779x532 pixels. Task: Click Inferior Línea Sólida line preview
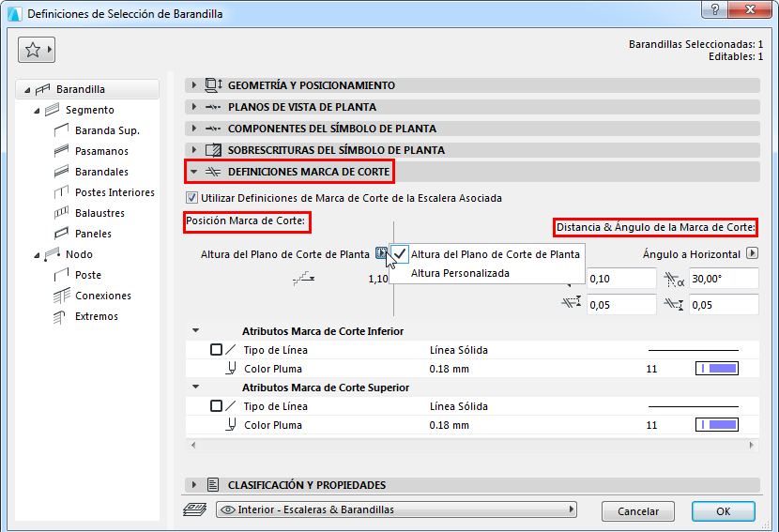click(694, 350)
